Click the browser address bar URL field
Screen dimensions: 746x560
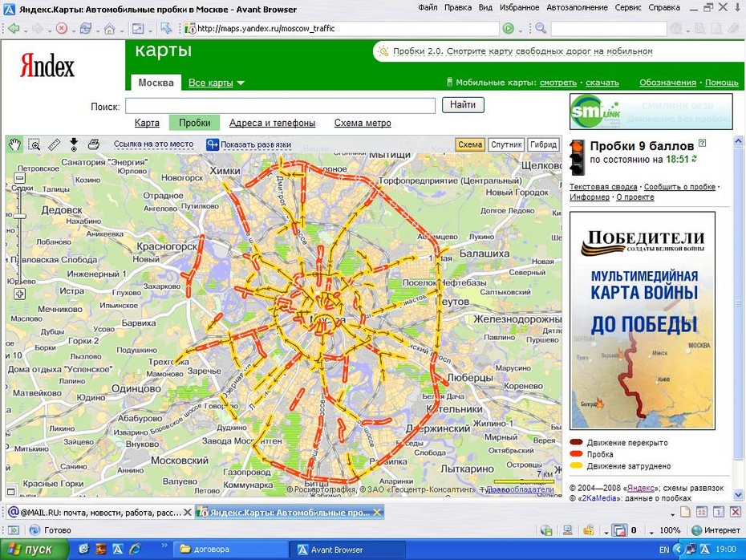(x=342, y=29)
